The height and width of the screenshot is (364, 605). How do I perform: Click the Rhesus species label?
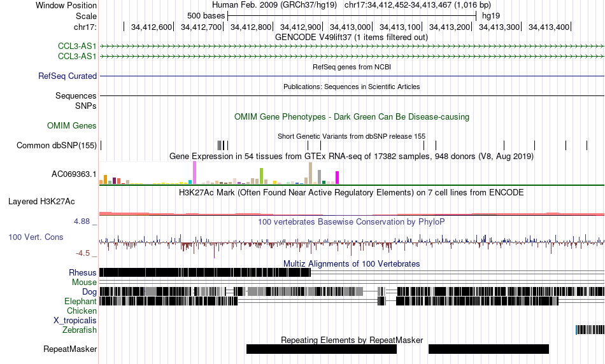[83, 272]
